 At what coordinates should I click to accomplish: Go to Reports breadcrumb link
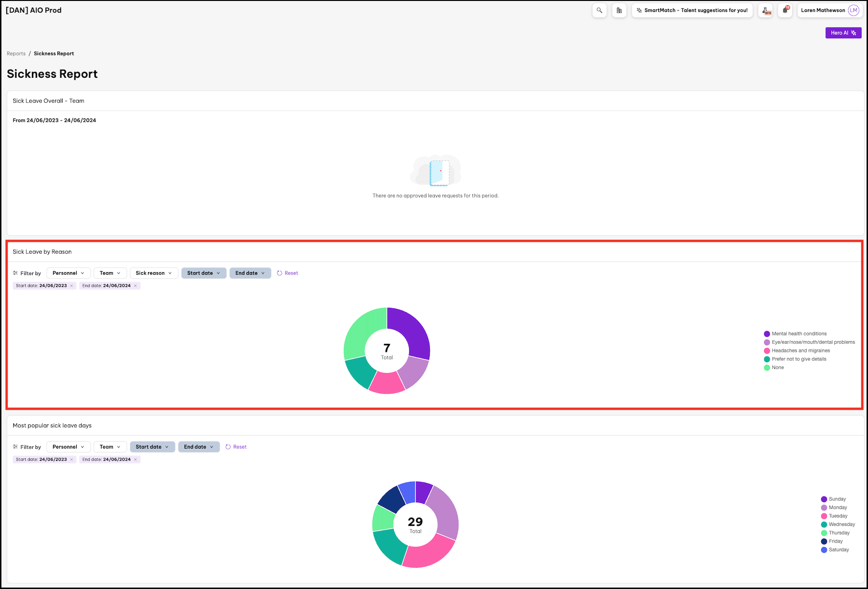click(16, 54)
